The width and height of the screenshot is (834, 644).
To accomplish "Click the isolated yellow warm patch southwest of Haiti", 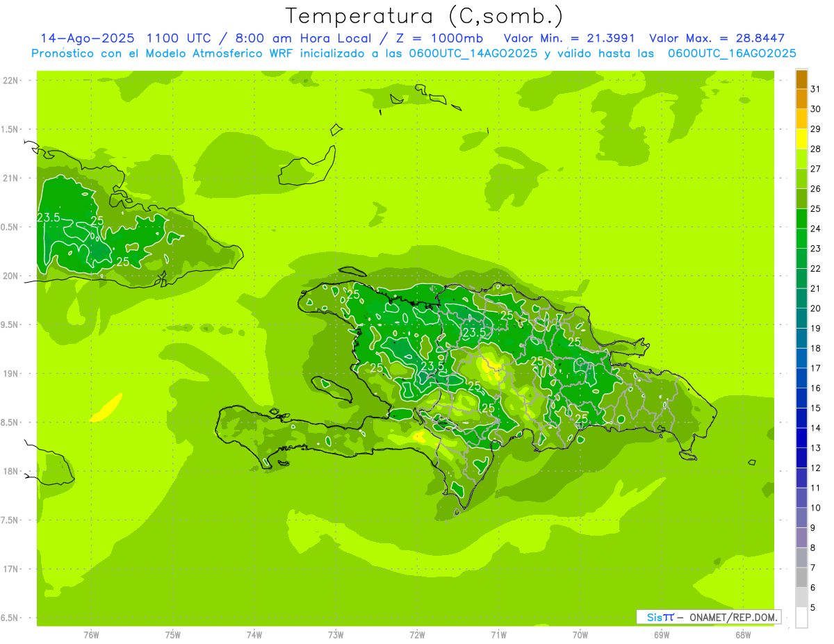I will pyautogui.click(x=107, y=408).
